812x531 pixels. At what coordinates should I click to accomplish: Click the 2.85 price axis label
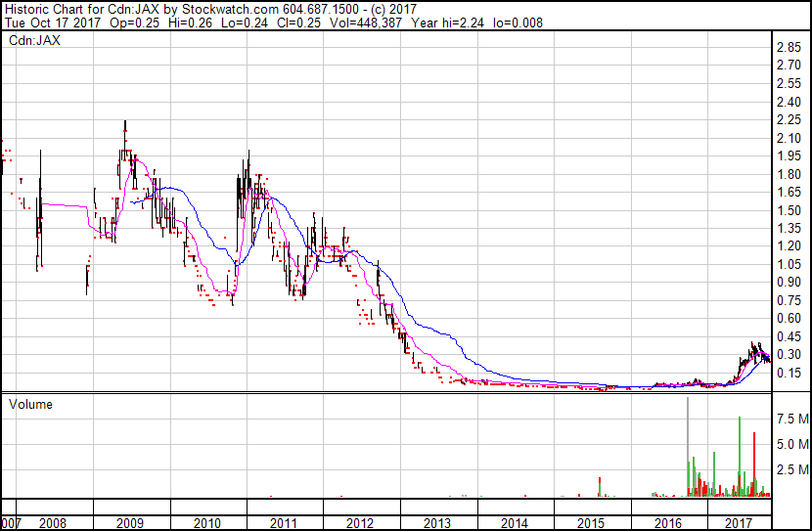point(789,48)
